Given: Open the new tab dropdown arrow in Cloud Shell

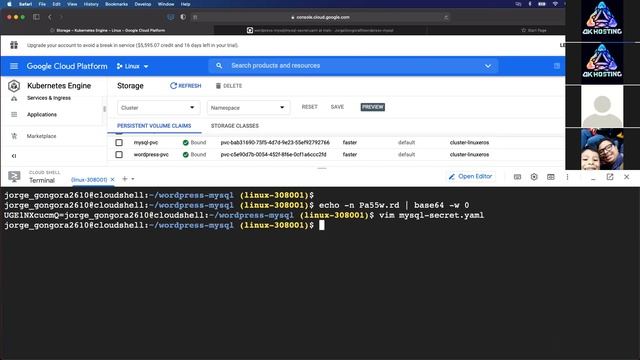Looking at the screenshot, I should (133, 179).
